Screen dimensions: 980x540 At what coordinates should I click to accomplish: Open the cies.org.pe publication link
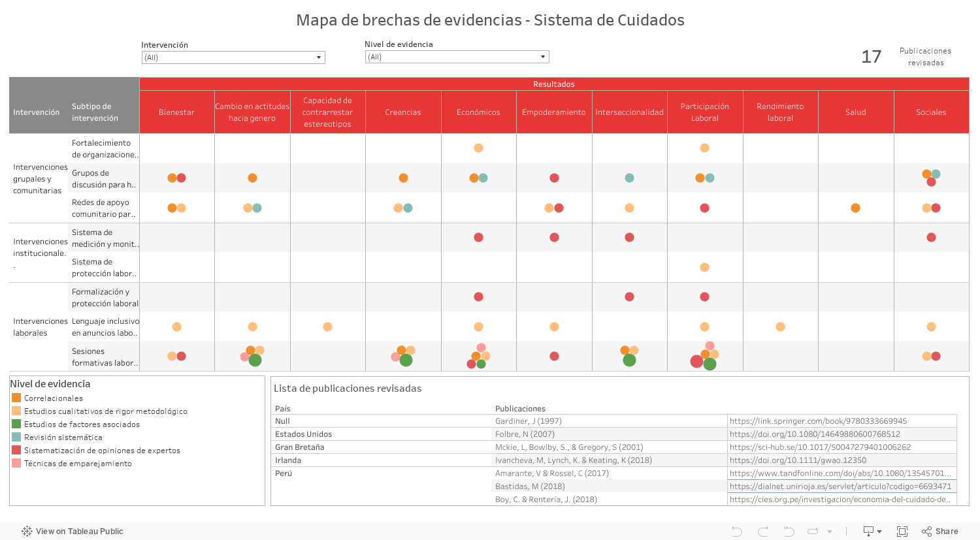(x=840, y=500)
